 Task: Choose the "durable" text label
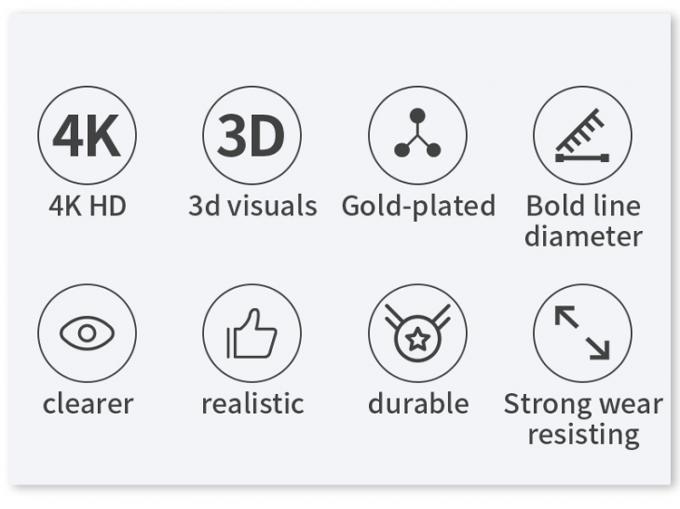418,404
